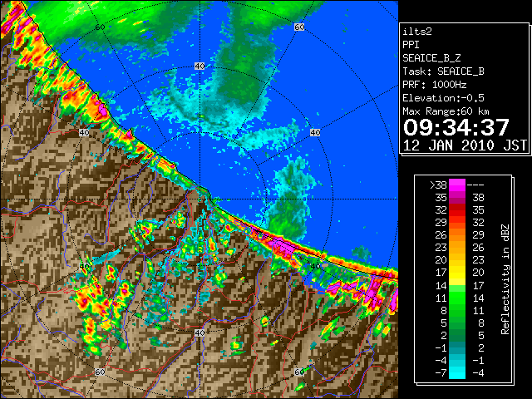Click the "Max Range:60 km" line

pos(446,111)
